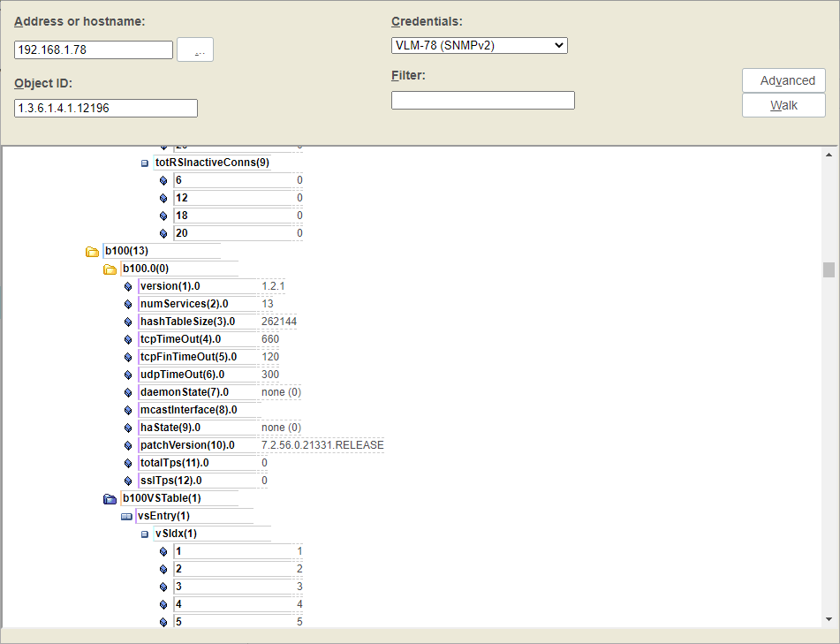Click the leaf icon beside version(1).0

128,287
